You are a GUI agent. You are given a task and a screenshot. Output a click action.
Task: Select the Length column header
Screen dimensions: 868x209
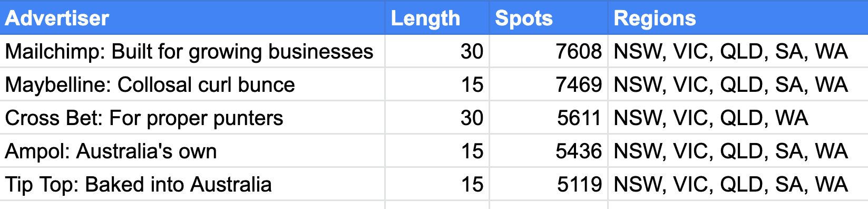437,18
